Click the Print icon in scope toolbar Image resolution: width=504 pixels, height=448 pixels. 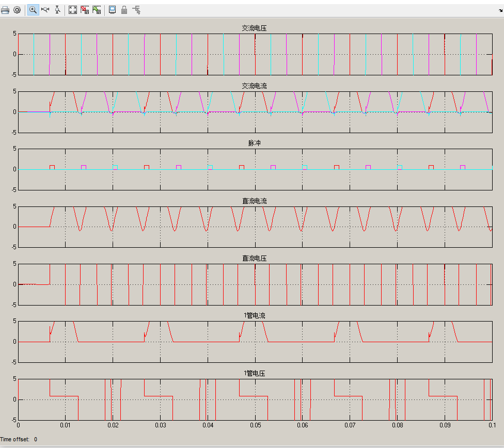pos(5,10)
